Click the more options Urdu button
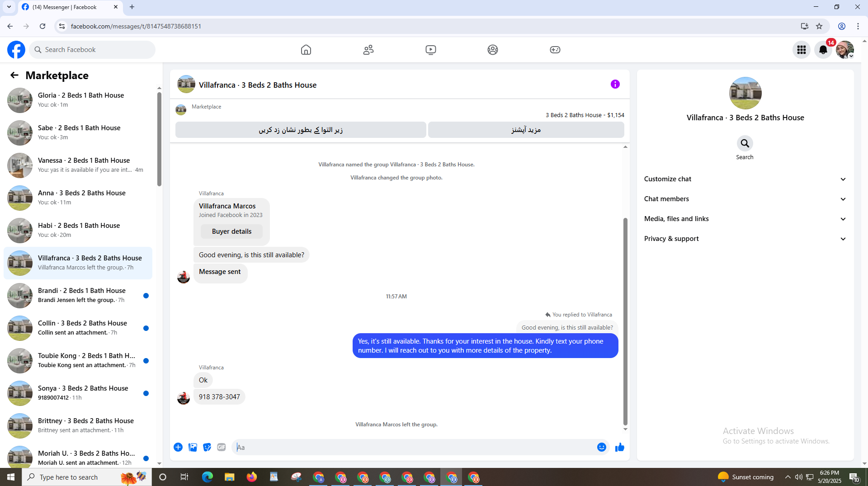Image resolution: width=868 pixels, height=486 pixels. pos(526,130)
